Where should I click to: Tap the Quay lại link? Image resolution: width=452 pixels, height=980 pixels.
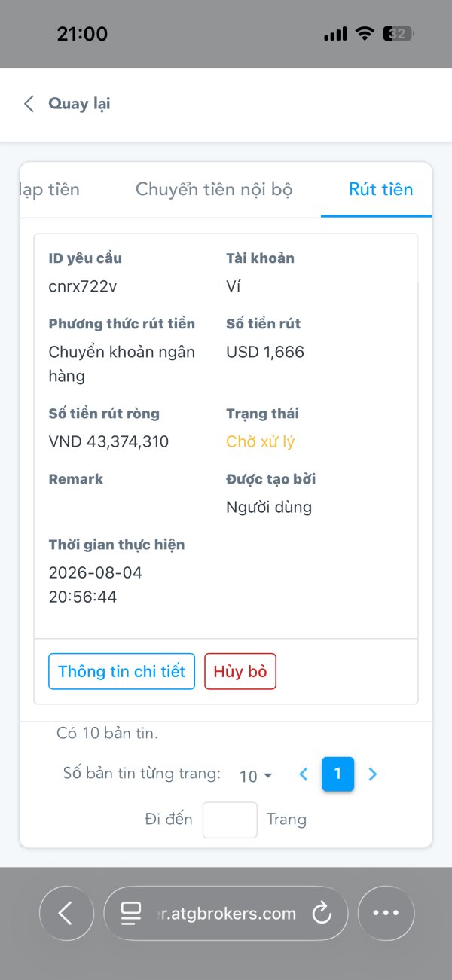(x=79, y=104)
